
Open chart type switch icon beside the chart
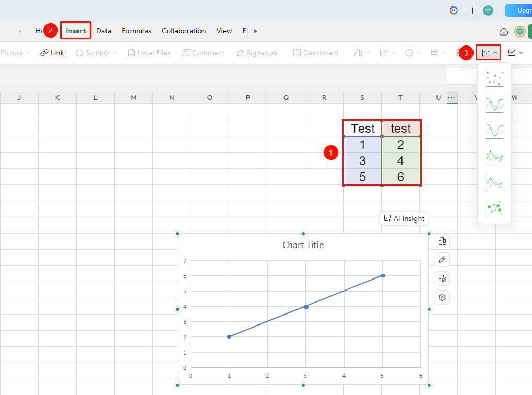(x=442, y=241)
